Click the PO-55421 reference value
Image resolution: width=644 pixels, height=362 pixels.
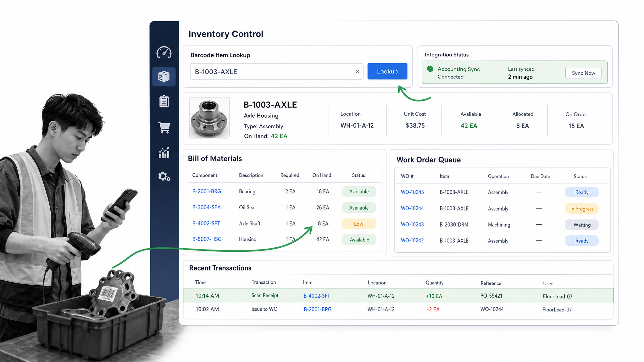point(491,296)
